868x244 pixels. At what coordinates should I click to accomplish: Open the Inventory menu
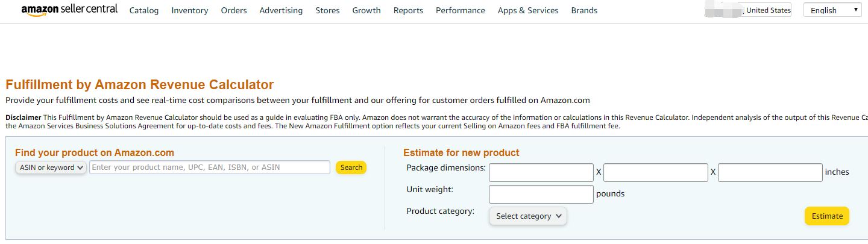coord(190,10)
